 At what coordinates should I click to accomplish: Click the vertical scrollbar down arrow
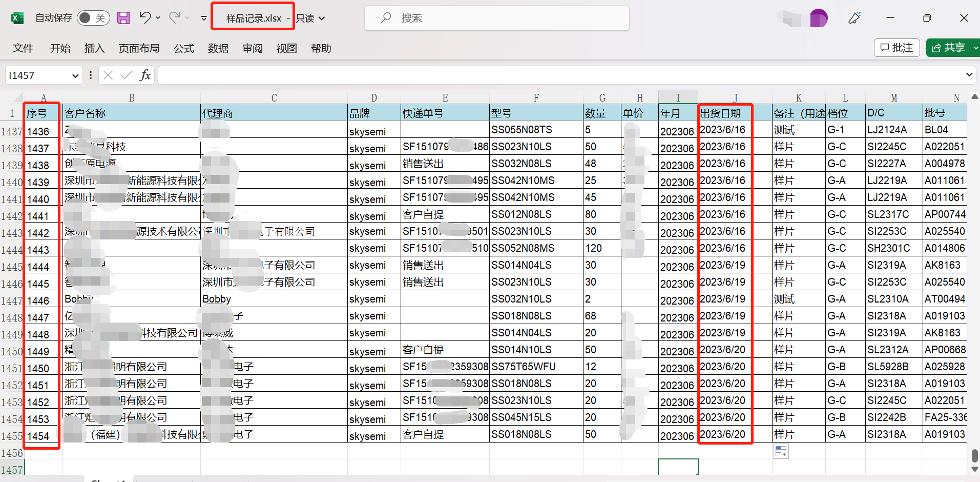coord(975,469)
